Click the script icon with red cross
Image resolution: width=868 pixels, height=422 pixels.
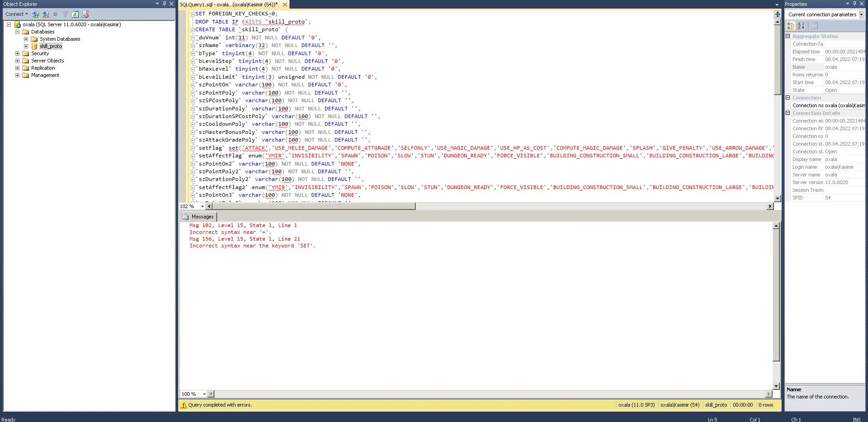coord(85,14)
